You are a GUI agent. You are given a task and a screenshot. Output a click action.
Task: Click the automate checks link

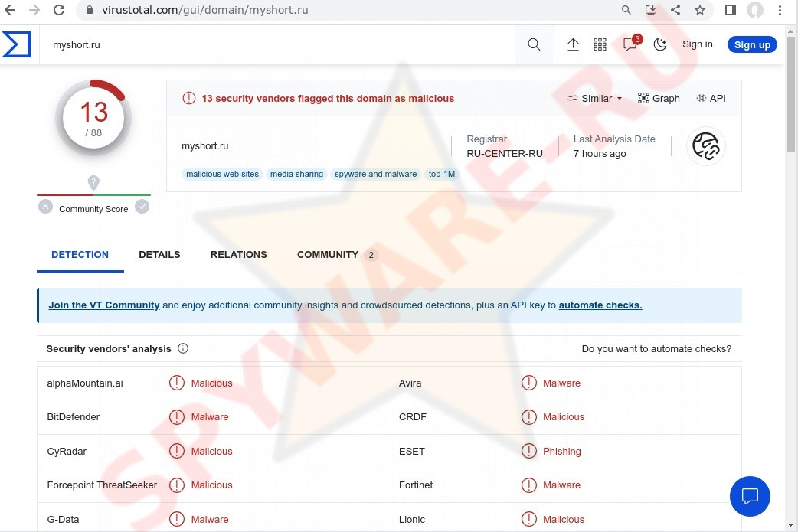600,305
